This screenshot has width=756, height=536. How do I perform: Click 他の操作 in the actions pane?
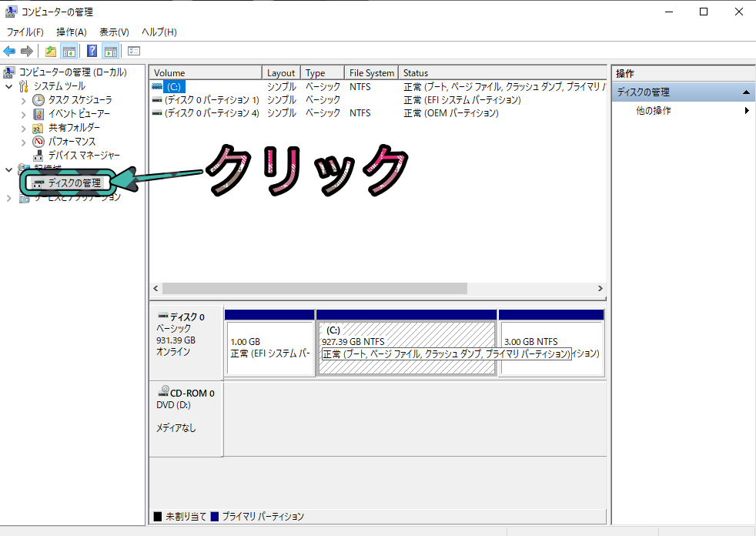pos(654,110)
